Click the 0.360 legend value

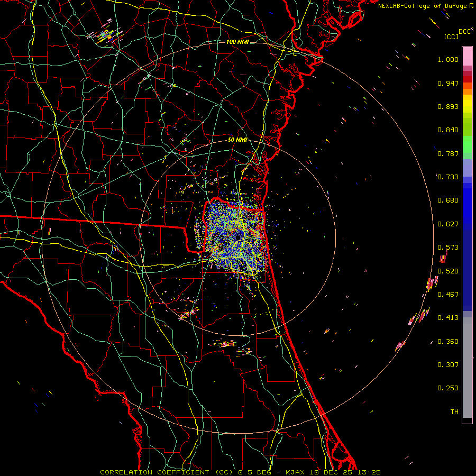(448, 342)
